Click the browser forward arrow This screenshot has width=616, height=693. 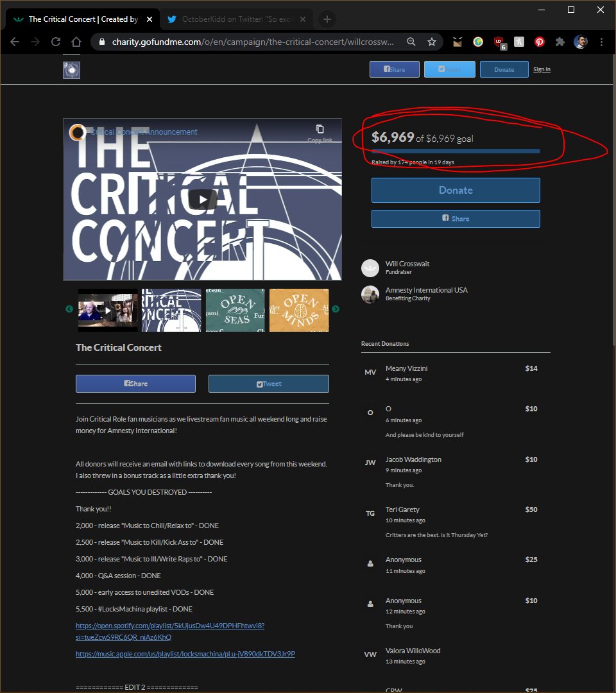pyautogui.click(x=35, y=42)
